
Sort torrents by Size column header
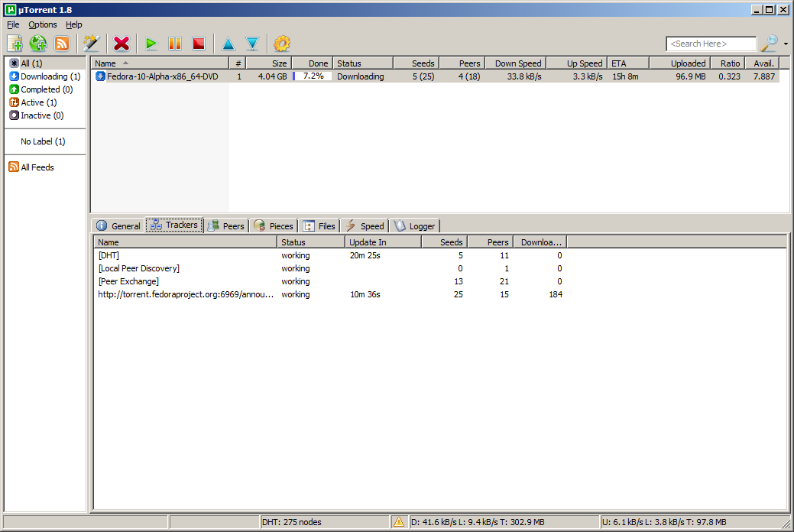point(269,63)
